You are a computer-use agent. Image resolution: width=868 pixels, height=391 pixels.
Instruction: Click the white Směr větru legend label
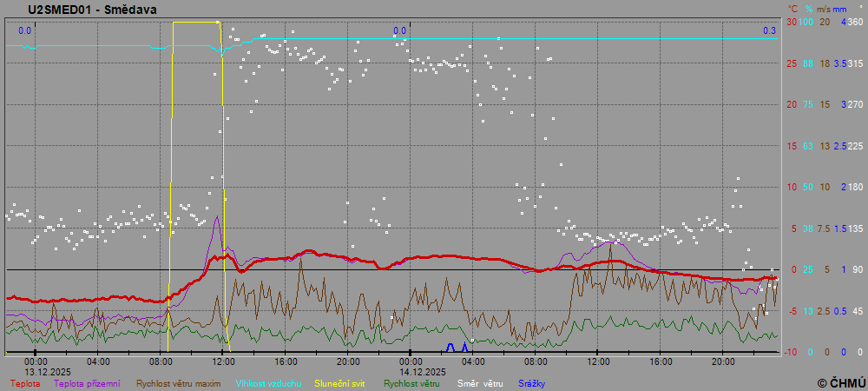point(480,383)
